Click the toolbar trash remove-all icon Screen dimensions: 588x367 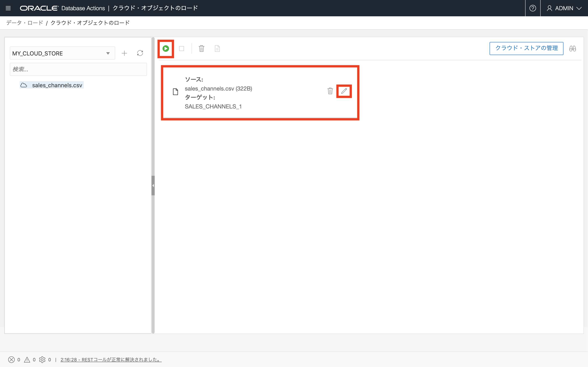[x=202, y=49]
